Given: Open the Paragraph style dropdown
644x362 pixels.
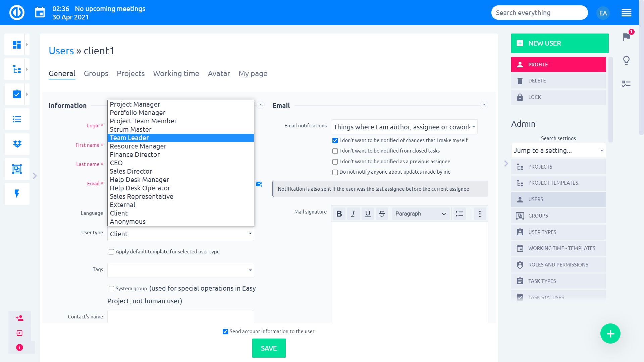Looking at the screenshot, I should tap(420, 214).
